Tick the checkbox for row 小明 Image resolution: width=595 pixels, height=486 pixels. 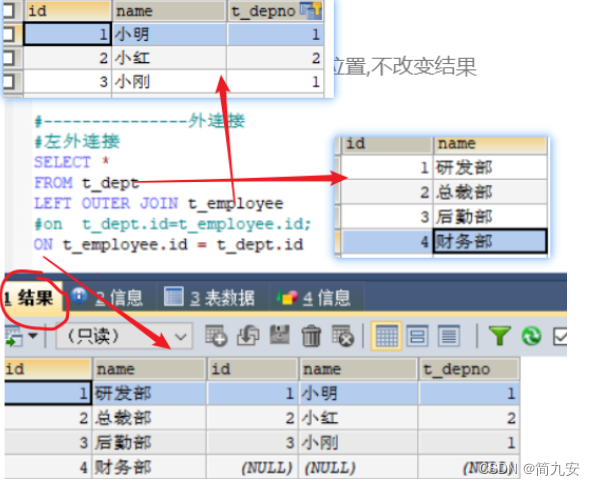pos(9,34)
